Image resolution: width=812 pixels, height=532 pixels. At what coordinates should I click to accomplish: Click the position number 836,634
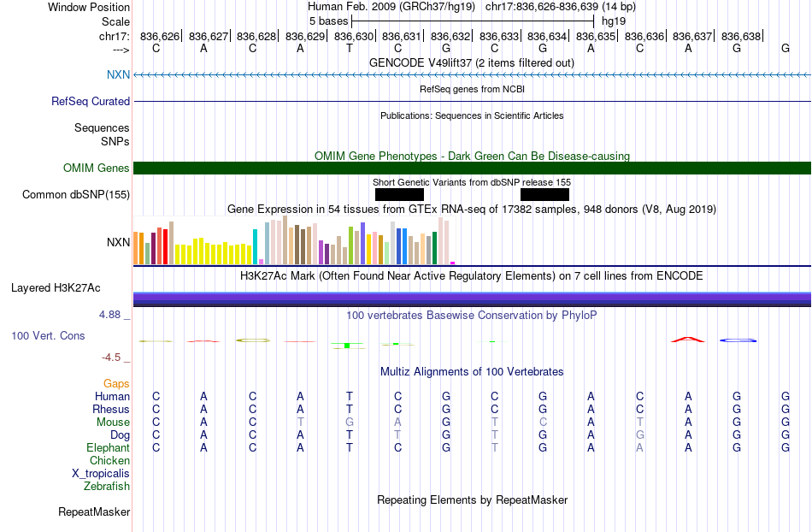coord(547,36)
